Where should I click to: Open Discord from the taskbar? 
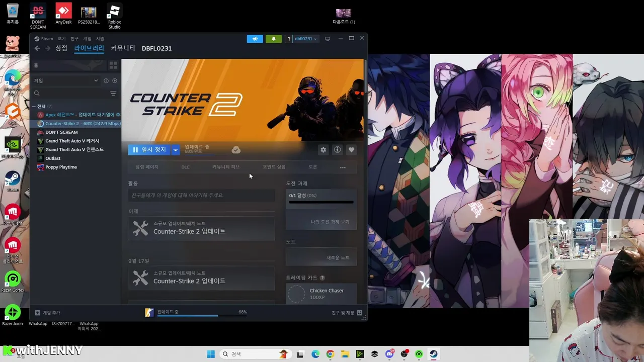[x=389, y=354]
